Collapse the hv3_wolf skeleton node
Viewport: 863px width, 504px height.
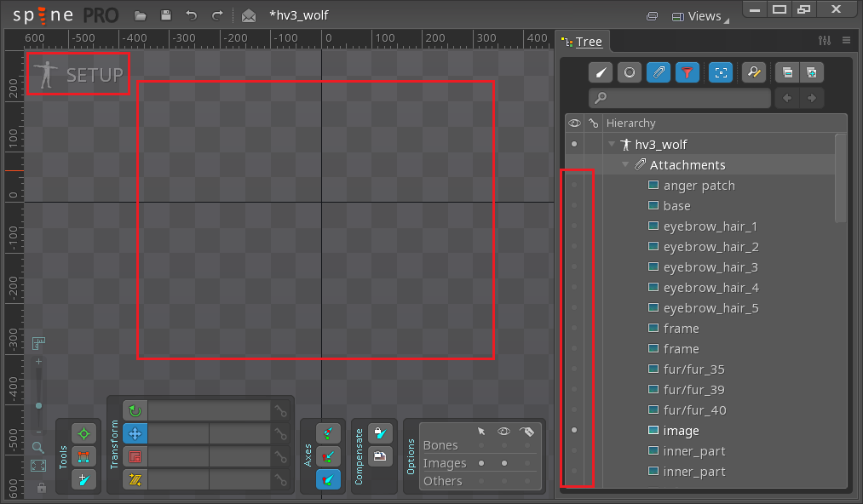[x=612, y=145]
